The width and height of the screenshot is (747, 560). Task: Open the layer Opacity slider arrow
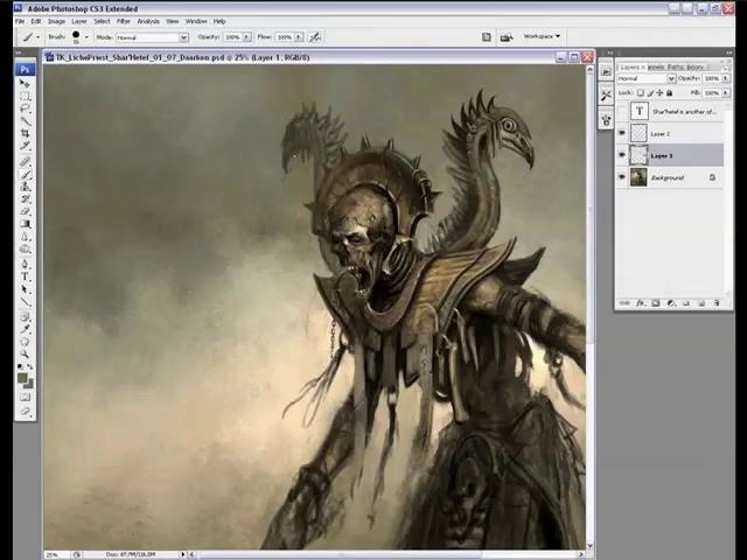pos(726,78)
